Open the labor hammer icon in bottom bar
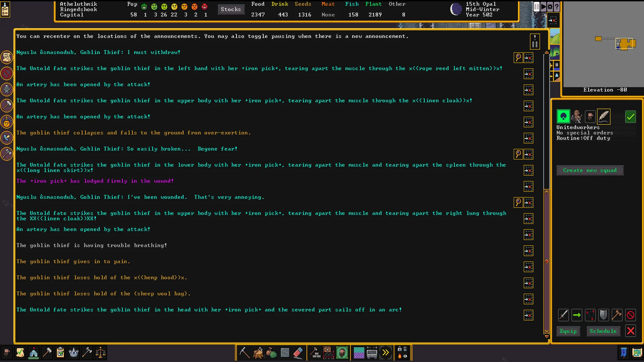This screenshot has height=362, width=644. (47, 353)
